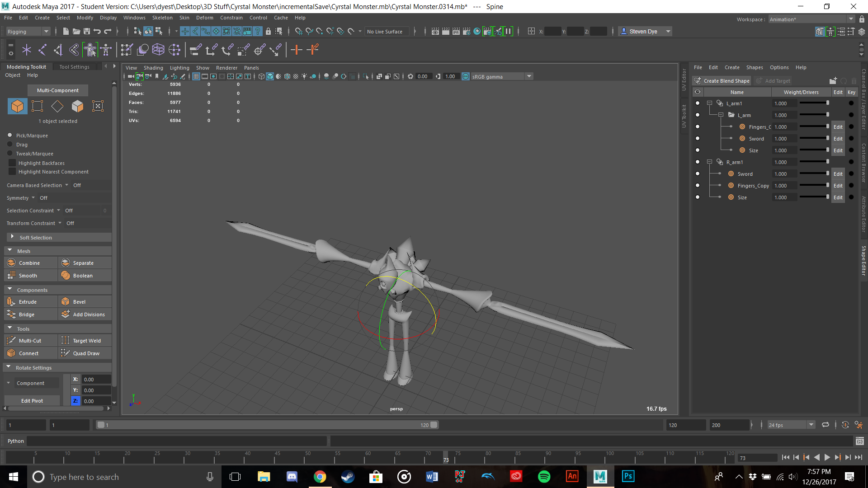Open the Skeleton menu

click(162, 18)
